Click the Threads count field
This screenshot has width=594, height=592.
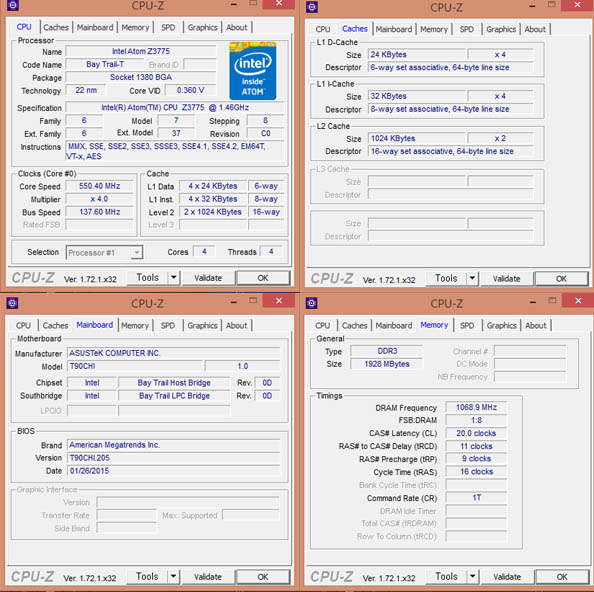(271, 251)
